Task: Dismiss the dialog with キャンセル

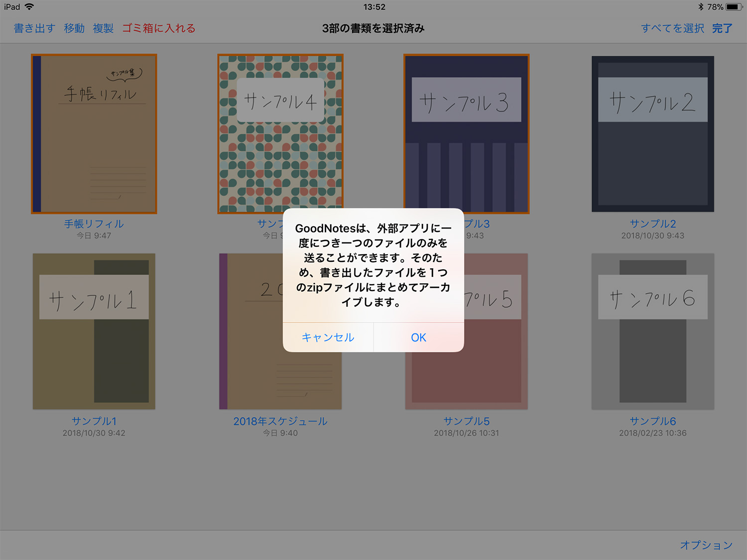Action: [328, 337]
